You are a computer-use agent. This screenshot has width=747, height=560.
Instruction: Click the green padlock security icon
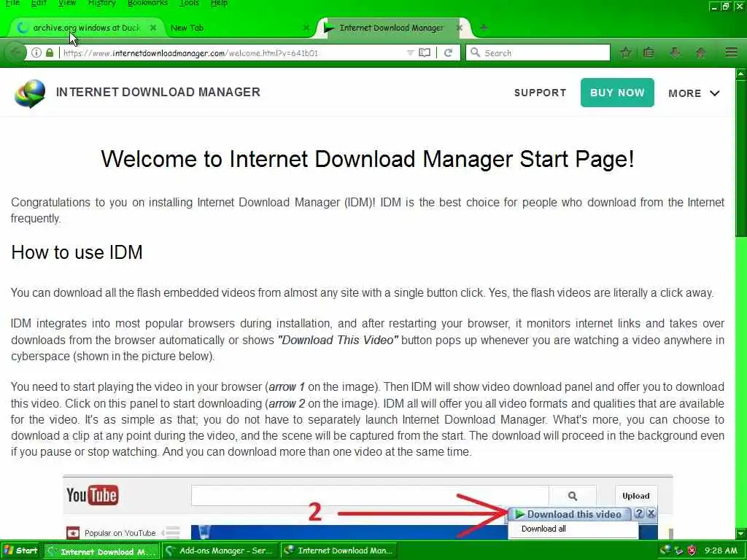[50, 52]
